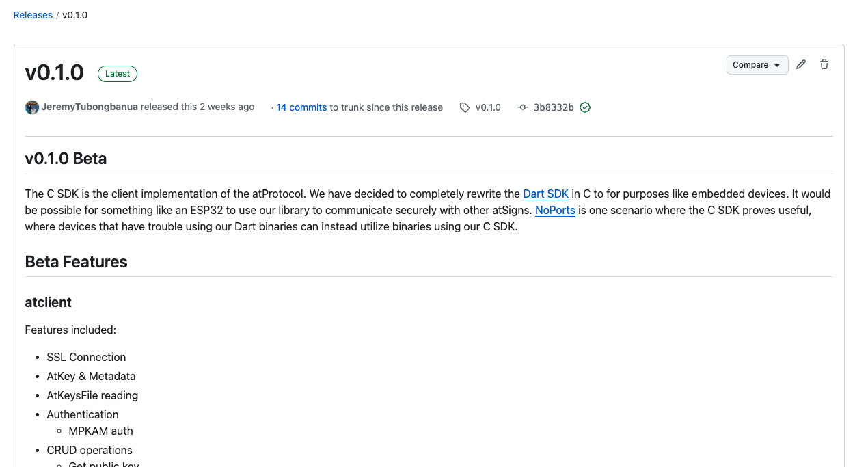Click the v0.1.0 release title heading

(x=54, y=72)
